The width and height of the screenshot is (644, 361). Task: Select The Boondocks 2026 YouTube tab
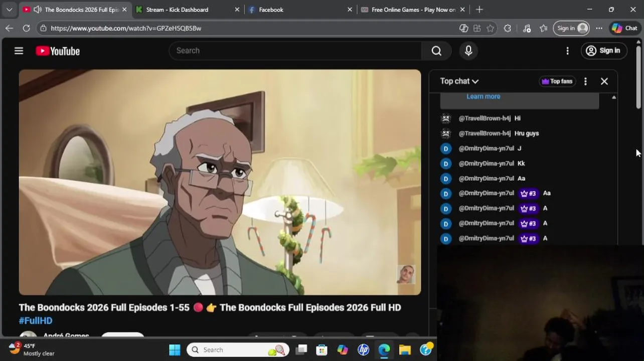click(82, 10)
